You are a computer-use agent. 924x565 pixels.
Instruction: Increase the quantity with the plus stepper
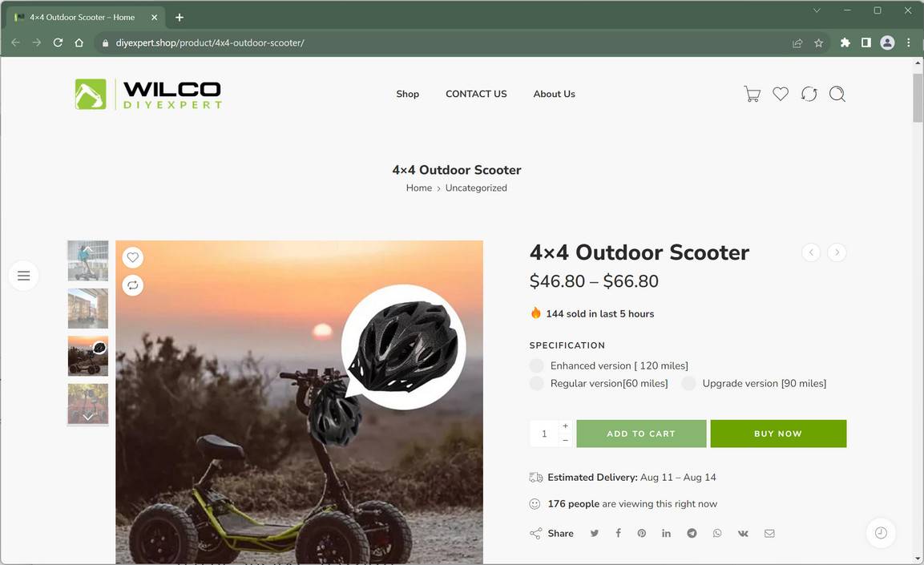coord(565,426)
